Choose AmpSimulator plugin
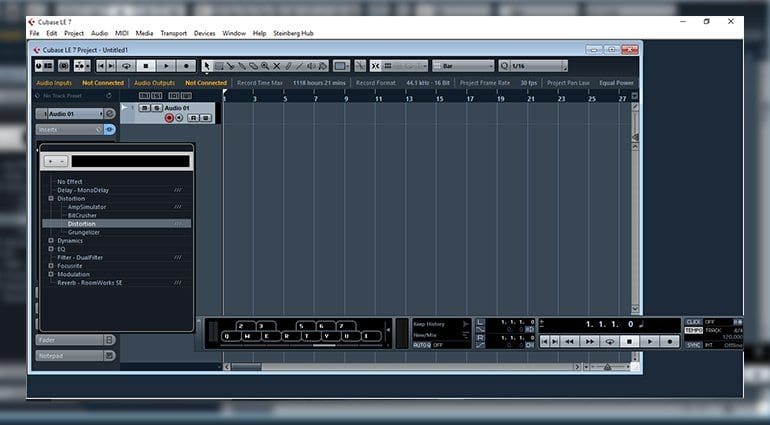The image size is (770, 425). click(x=87, y=207)
